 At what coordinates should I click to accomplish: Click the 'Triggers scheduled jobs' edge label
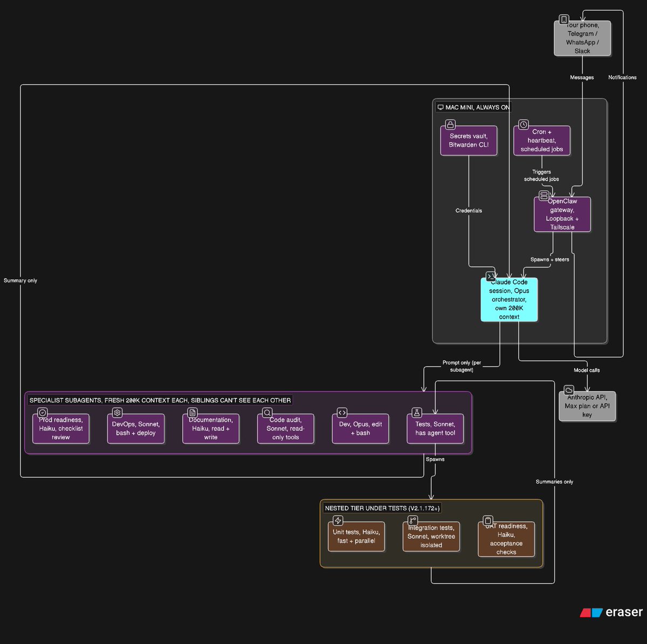541,176
